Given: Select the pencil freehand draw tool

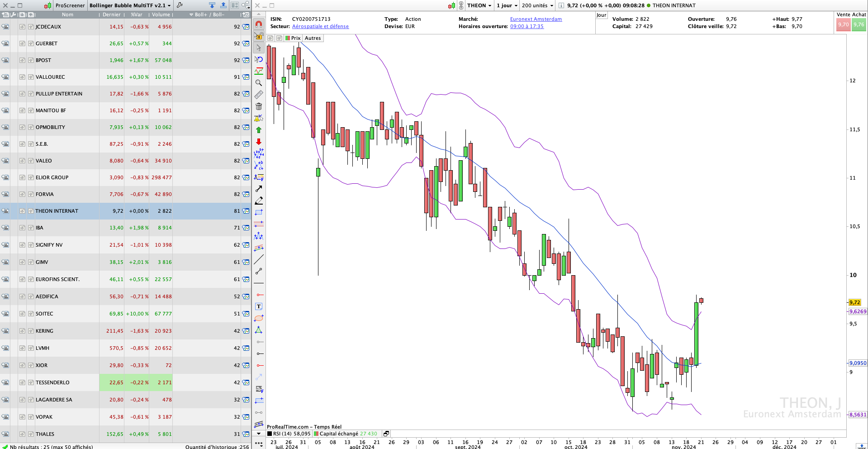Looking at the screenshot, I should 259,201.
